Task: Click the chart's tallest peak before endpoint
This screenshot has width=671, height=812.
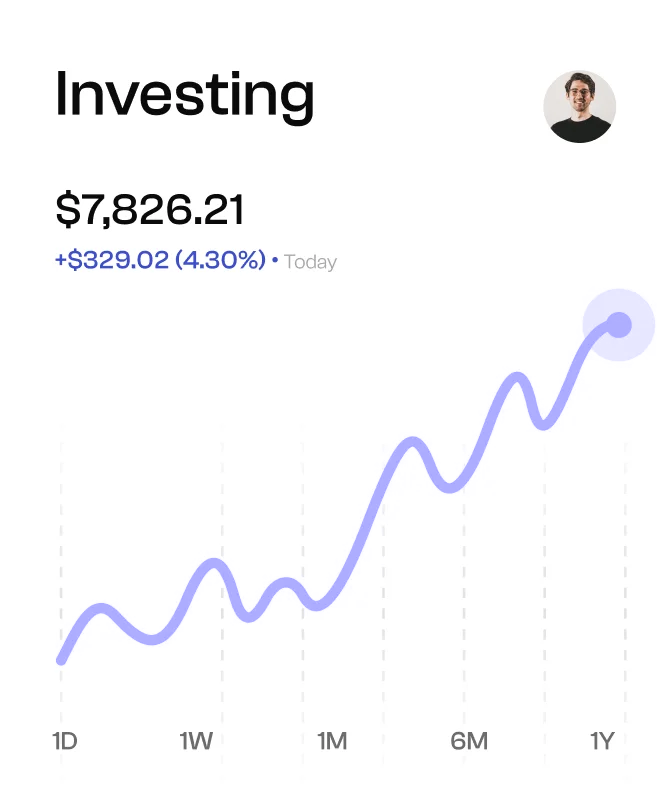Action: click(x=518, y=377)
